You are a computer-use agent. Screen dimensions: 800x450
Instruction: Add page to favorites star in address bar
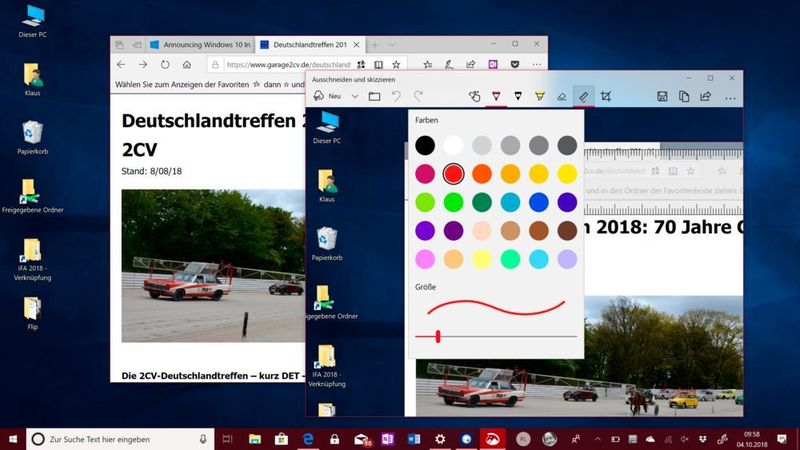(x=396, y=65)
